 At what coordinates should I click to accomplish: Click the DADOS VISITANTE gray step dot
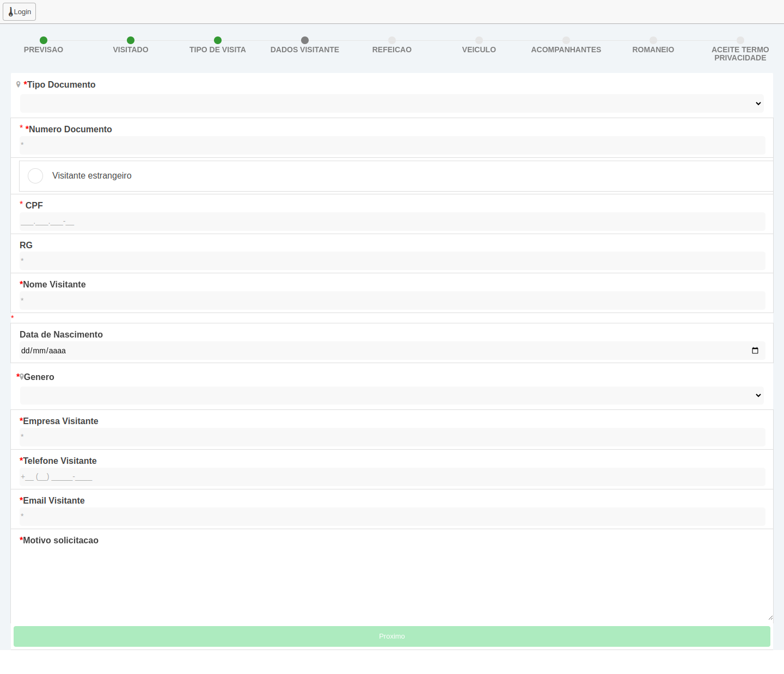coord(305,40)
